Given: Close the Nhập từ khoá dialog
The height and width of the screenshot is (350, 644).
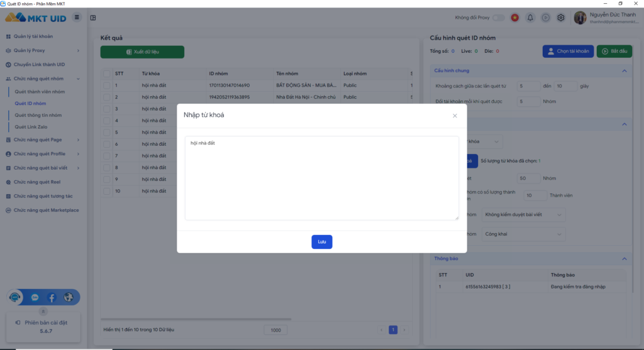Looking at the screenshot, I should coord(455,116).
